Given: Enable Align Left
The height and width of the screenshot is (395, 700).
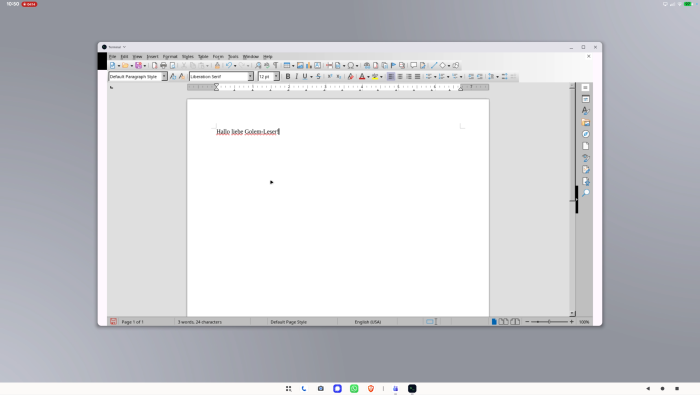Looking at the screenshot, I should tap(391, 77).
